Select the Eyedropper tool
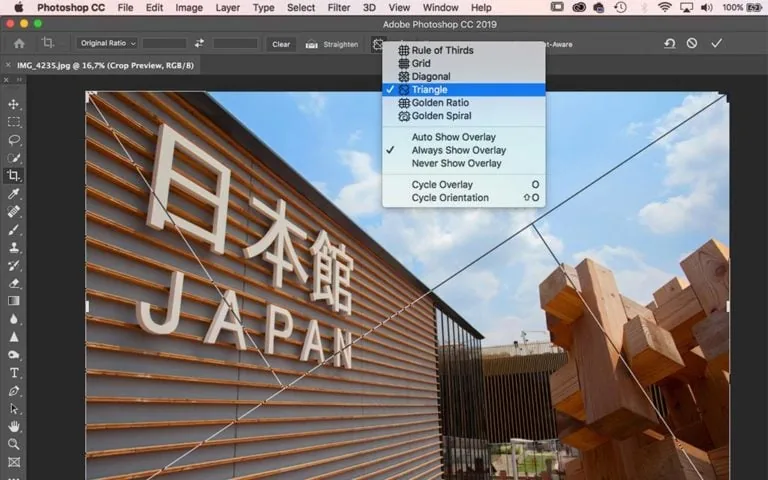Image resolution: width=768 pixels, height=480 pixels. 14,193
